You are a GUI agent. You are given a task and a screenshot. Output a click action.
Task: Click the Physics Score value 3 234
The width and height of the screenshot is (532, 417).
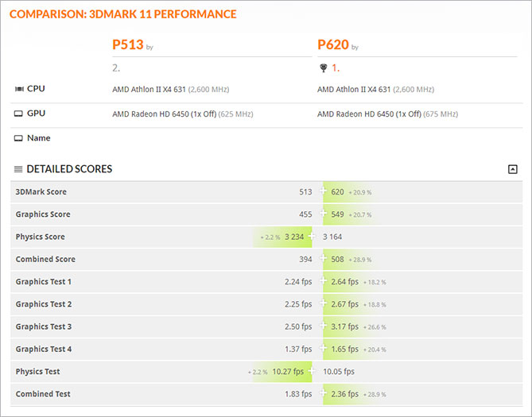294,237
